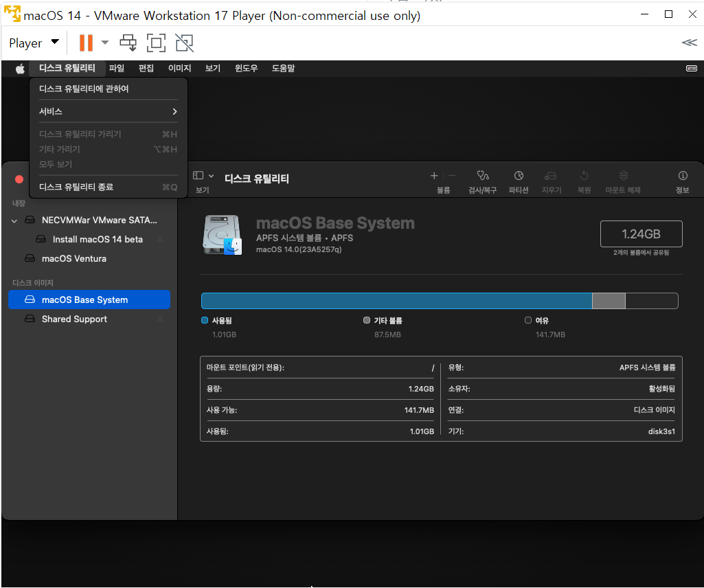The height and width of the screenshot is (588, 704).
Task: Click the blue used segment of usage bar
Action: 396,300
